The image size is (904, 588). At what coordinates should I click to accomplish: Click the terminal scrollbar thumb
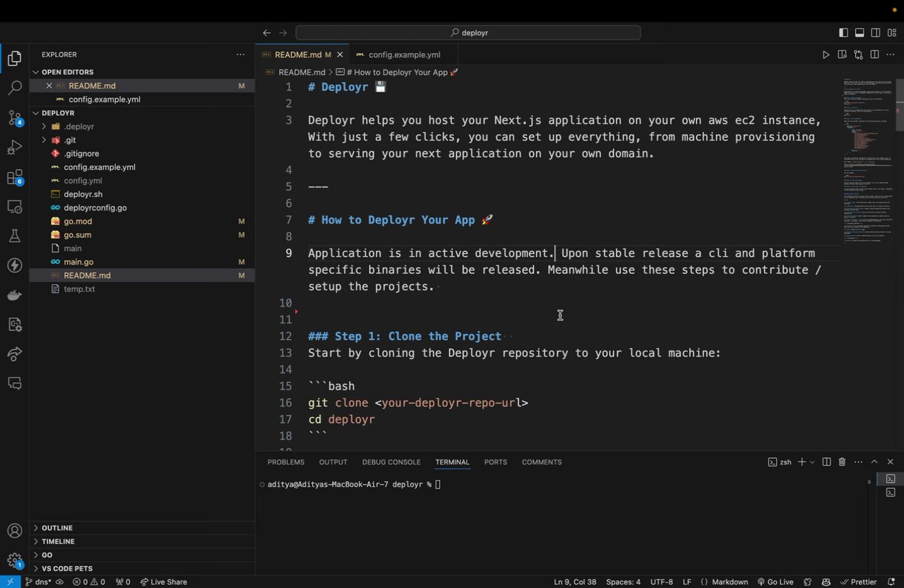(x=869, y=482)
